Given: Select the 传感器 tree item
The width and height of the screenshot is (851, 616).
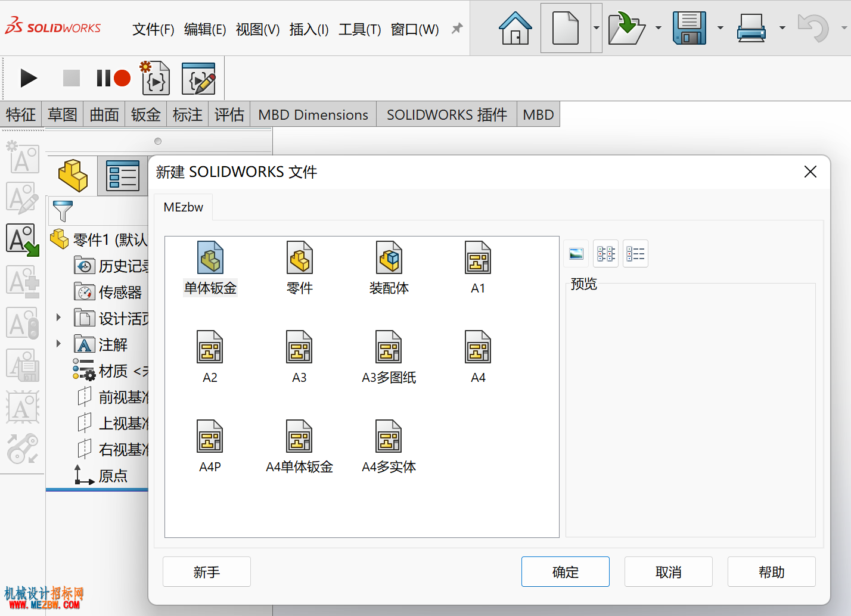Looking at the screenshot, I should coord(108,292).
